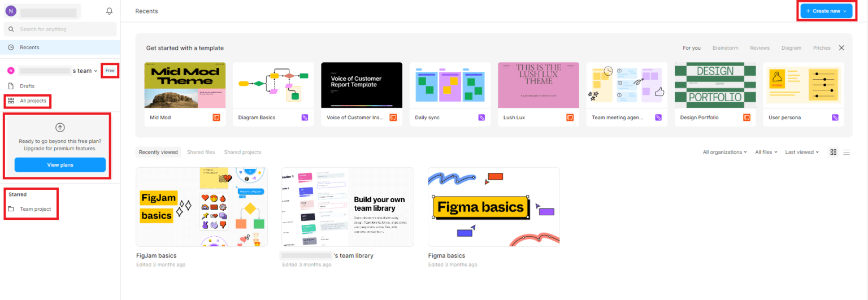Click the pink team avatar icon
Viewport: 868px width, 300px height.
(11, 71)
